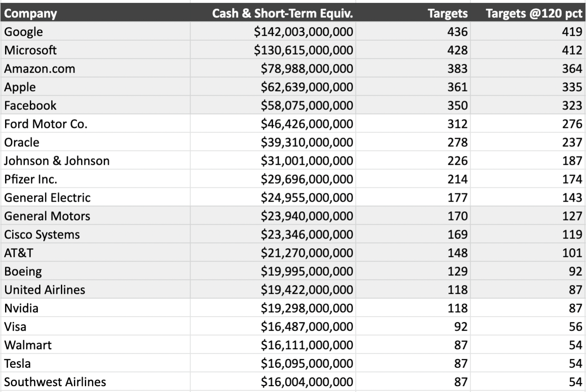Select the Targets @120 pct header
Viewport: 586px width, 392px height.
tap(534, 13)
